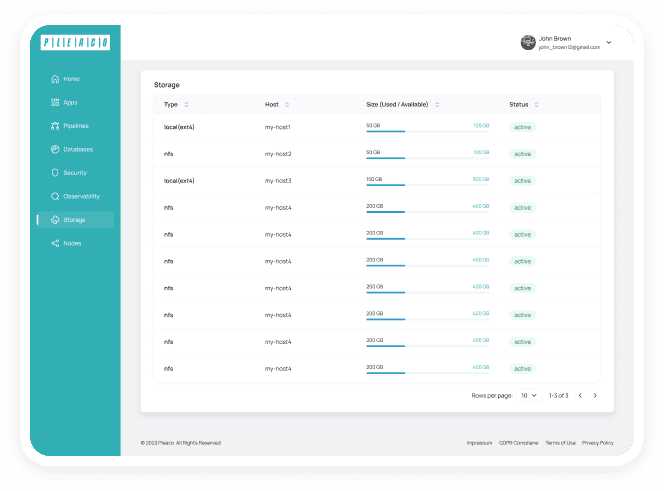Image resolution: width=664 pixels, height=491 pixels.
Task: Click the my-host1 usage progress bar
Action: 428,131
